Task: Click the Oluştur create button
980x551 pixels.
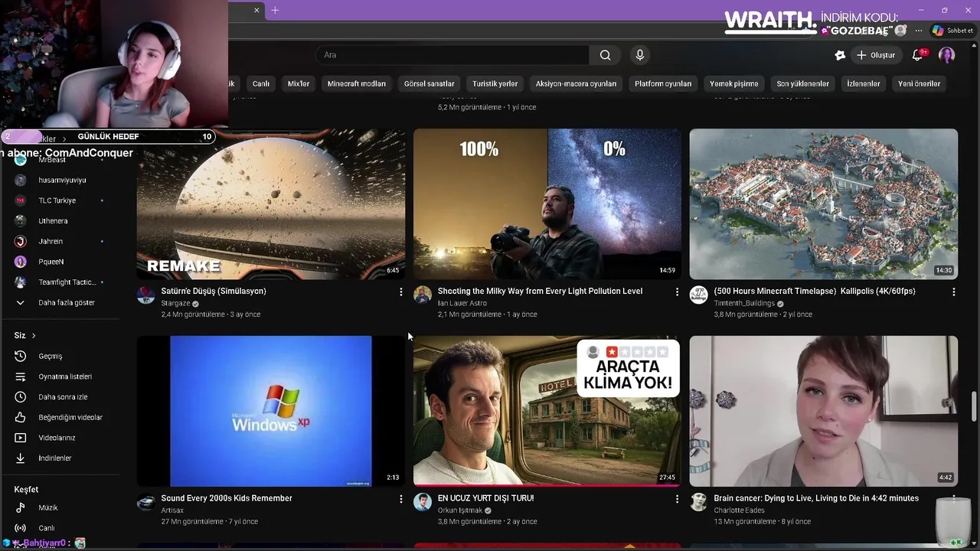Action: (x=876, y=55)
